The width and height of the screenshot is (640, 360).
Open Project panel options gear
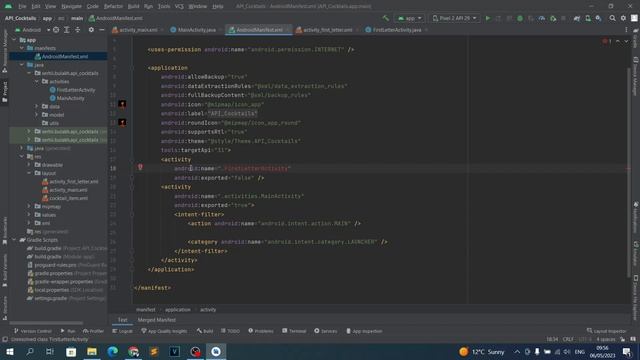coord(91,30)
